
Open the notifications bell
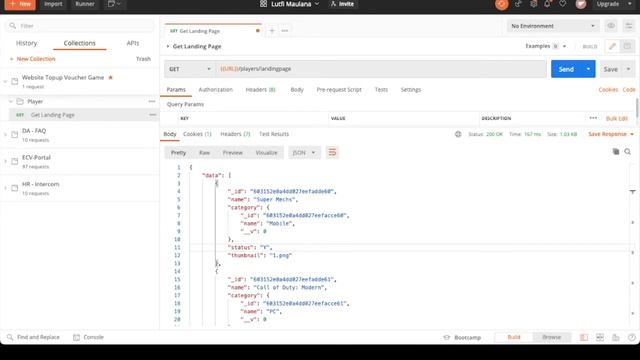point(547,4)
